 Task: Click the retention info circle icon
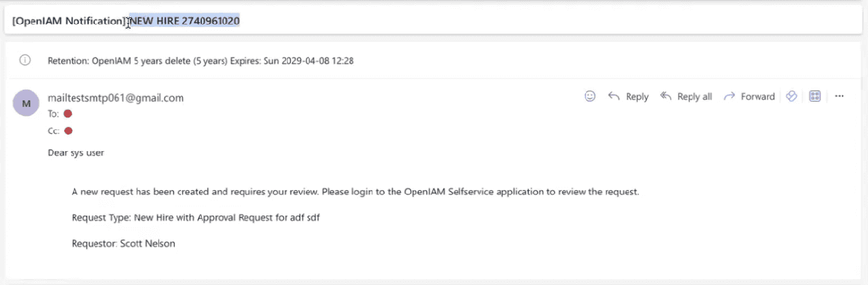[25, 61]
